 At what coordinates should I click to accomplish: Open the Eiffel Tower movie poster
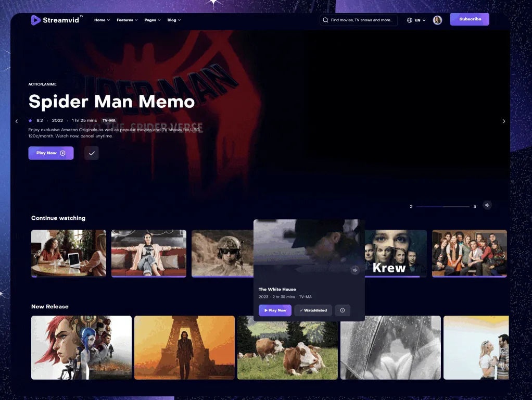pyautogui.click(x=184, y=347)
